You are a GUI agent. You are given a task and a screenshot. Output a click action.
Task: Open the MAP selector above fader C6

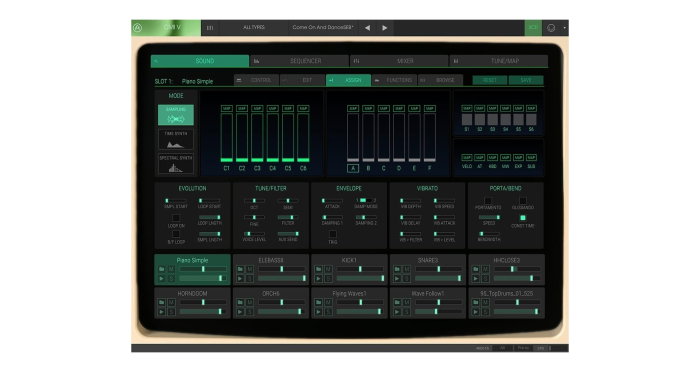point(303,109)
